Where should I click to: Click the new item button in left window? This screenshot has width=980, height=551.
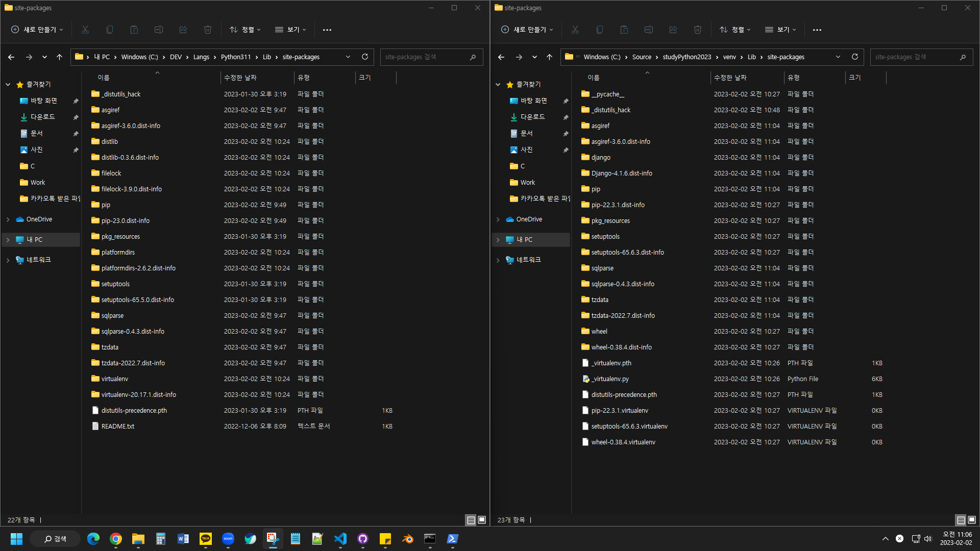(x=37, y=30)
